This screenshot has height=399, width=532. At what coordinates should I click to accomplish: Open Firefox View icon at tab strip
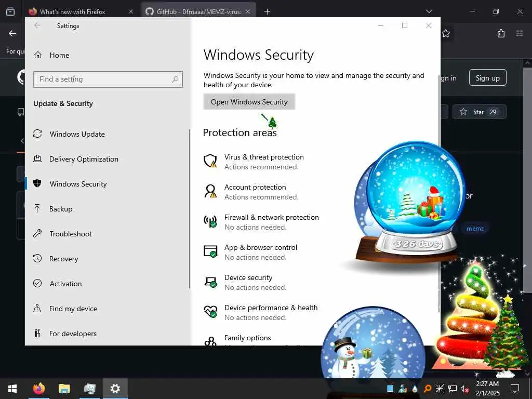pos(10,11)
